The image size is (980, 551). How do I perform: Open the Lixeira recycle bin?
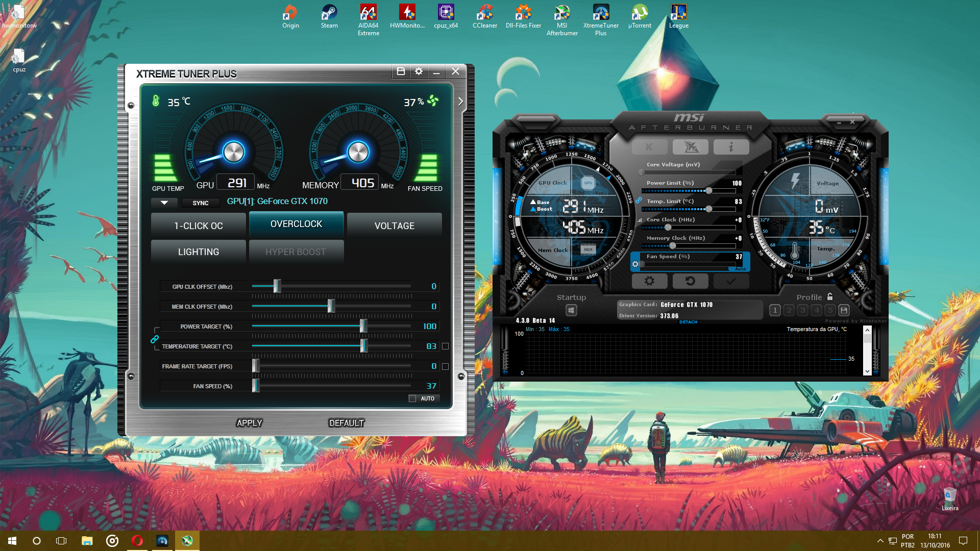pos(950,499)
